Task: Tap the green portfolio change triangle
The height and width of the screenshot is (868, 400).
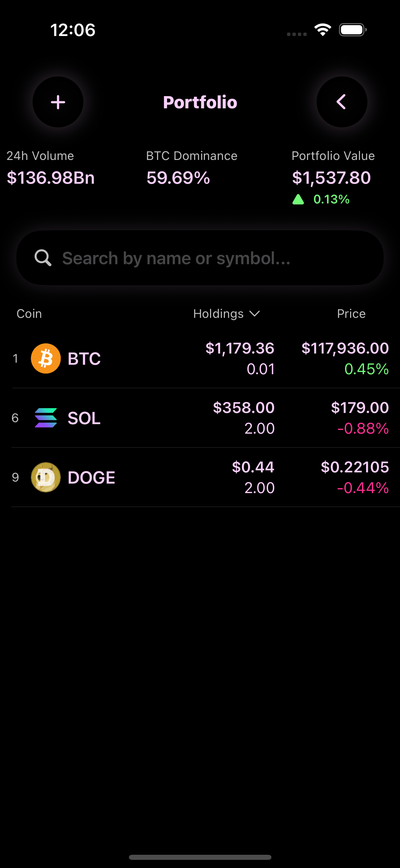Action: point(298,199)
